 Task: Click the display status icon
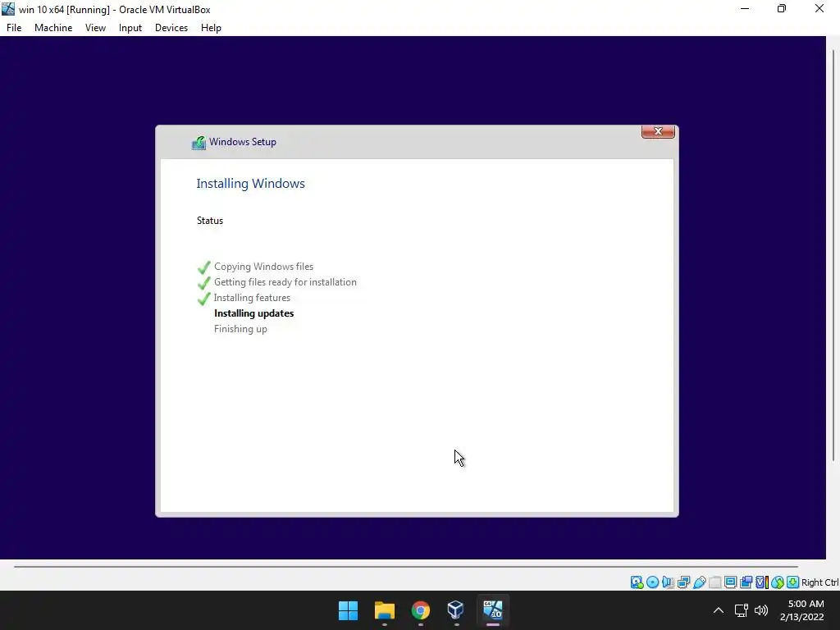point(730,582)
